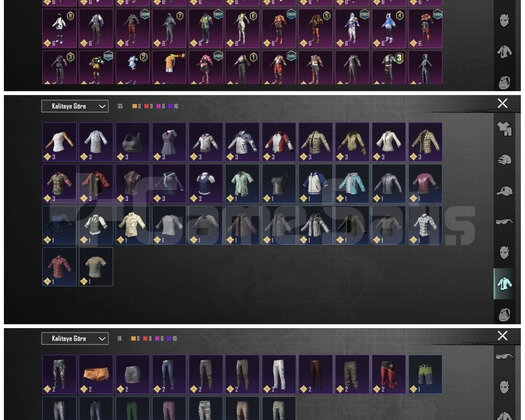Open face mask category in shirts panel
This screenshot has width=525, height=420.
(x=504, y=252)
